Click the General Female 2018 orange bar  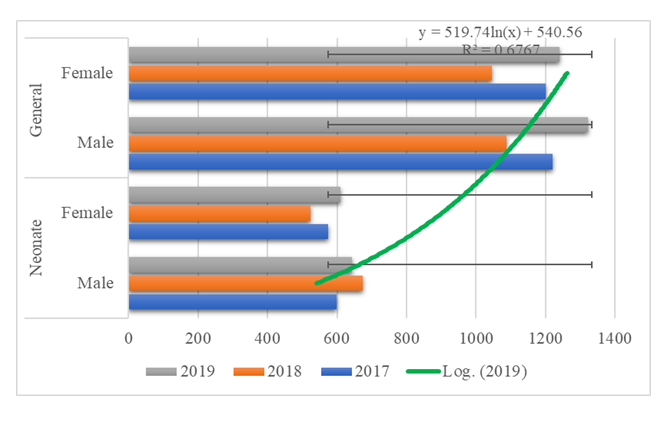(310, 73)
